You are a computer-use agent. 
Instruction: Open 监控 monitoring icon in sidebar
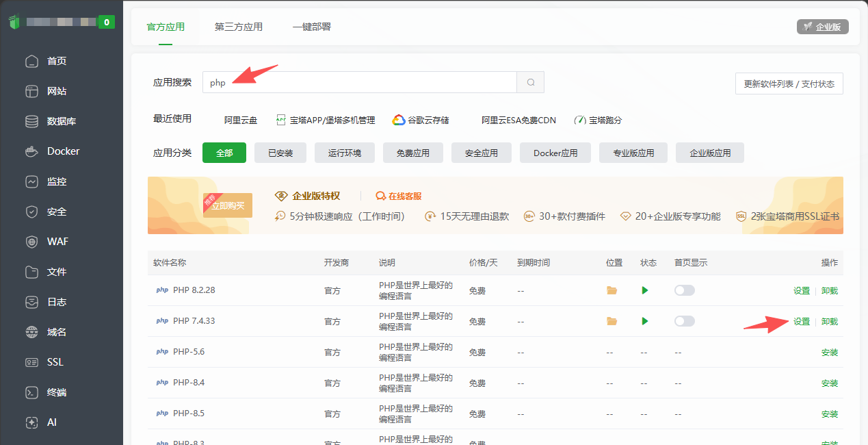tap(31, 181)
